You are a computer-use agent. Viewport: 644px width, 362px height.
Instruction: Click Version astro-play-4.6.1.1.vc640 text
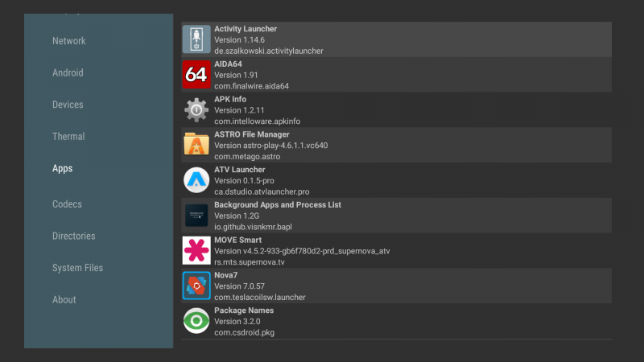click(271, 146)
